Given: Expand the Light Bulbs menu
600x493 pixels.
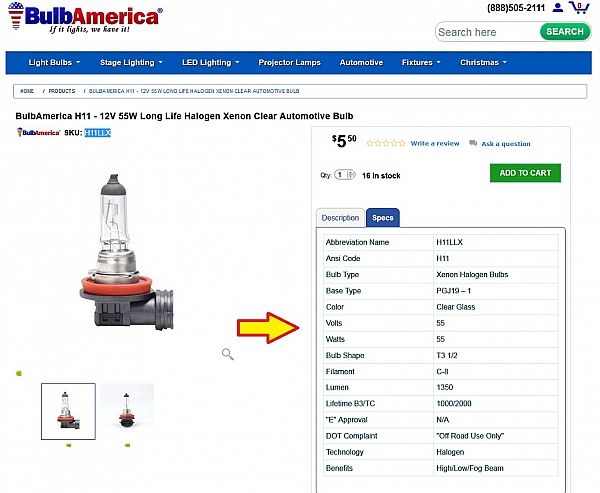Looking at the screenshot, I should [x=54, y=62].
